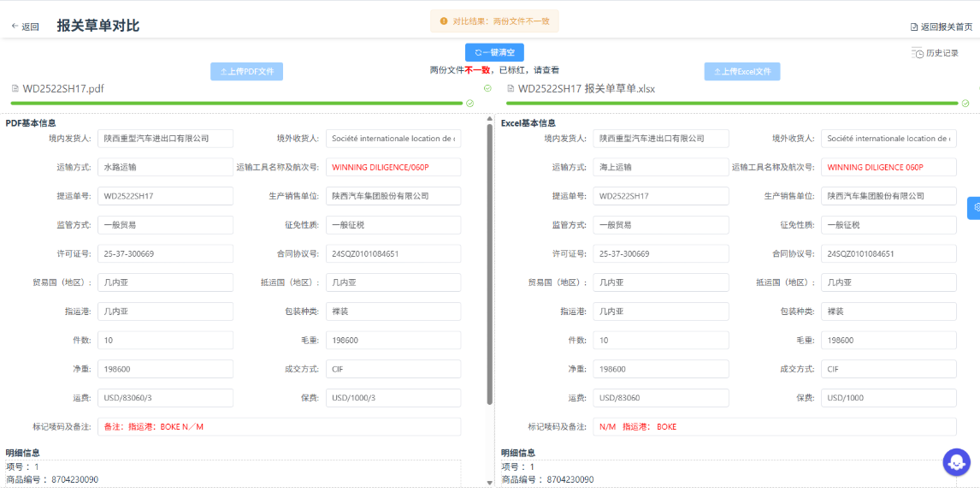The width and height of the screenshot is (980, 493).
Task: Click the 上传PDF文件 upload button
Action: pyautogui.click(x=246, y=72)
